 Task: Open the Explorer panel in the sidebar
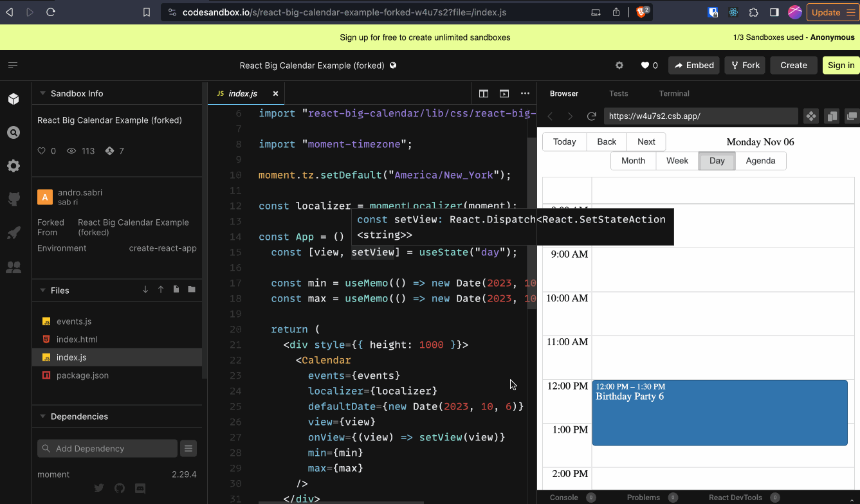[x=13, y=98]
